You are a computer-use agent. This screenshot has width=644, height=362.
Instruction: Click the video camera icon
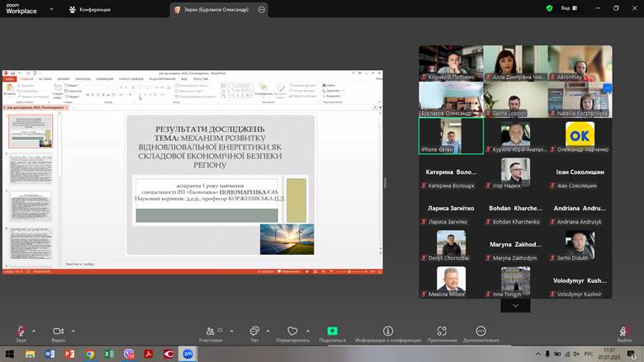tap(58, 331)
